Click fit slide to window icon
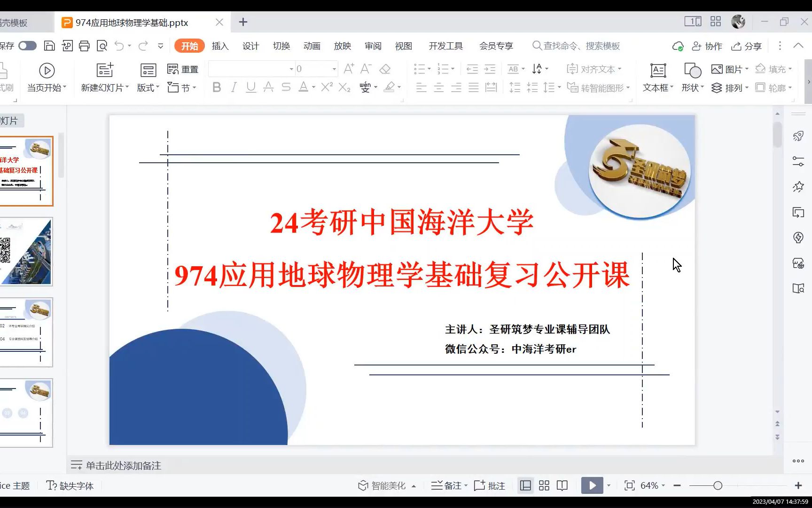The width and height of the screenshot is (812, 508). 629,485
